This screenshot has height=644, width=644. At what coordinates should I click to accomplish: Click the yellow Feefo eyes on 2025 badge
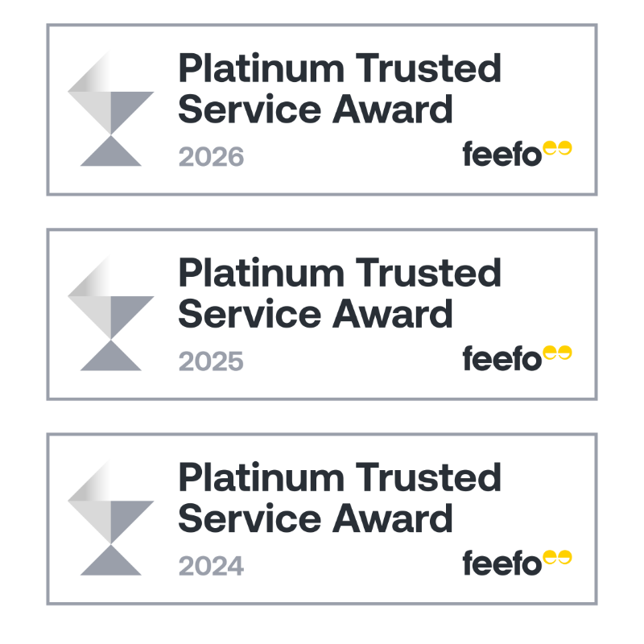(557, 353)
